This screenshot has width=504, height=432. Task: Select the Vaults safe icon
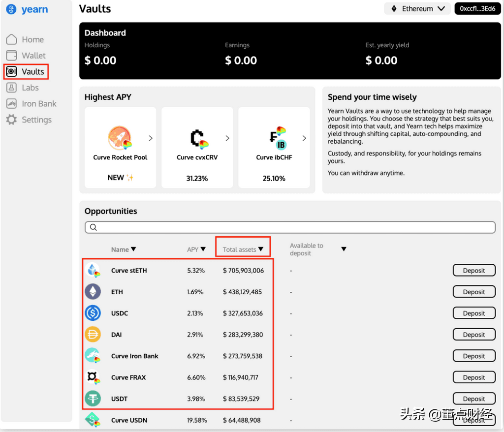coord(12,71)
